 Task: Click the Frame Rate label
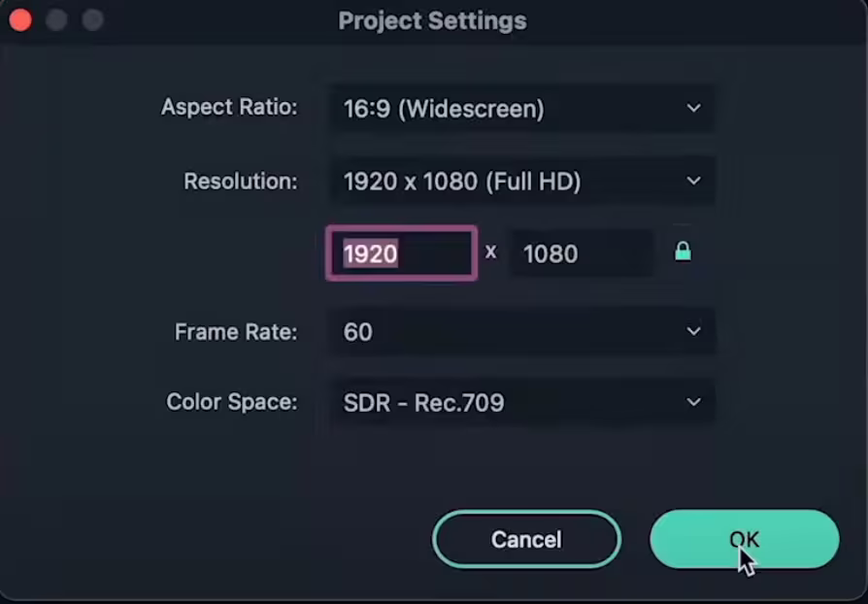coord(236,332)
